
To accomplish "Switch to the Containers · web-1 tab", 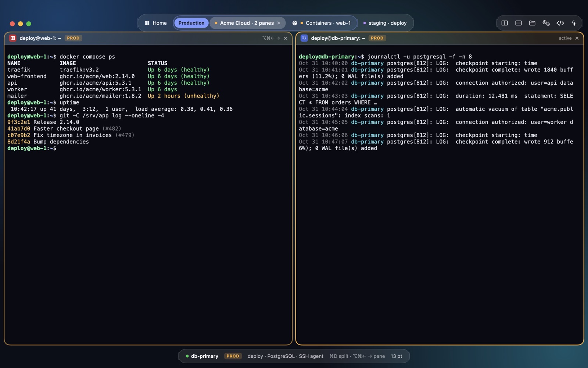I will 322,23.
